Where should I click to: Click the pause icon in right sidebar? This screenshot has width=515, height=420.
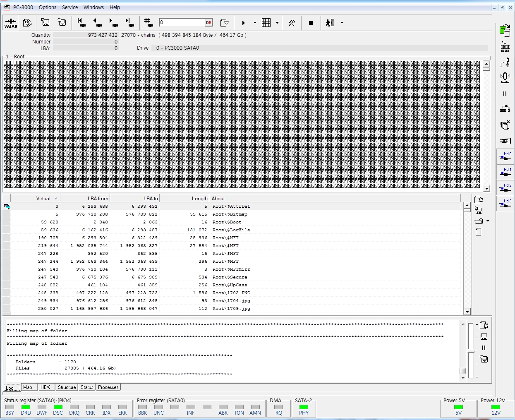coord(505,94)
